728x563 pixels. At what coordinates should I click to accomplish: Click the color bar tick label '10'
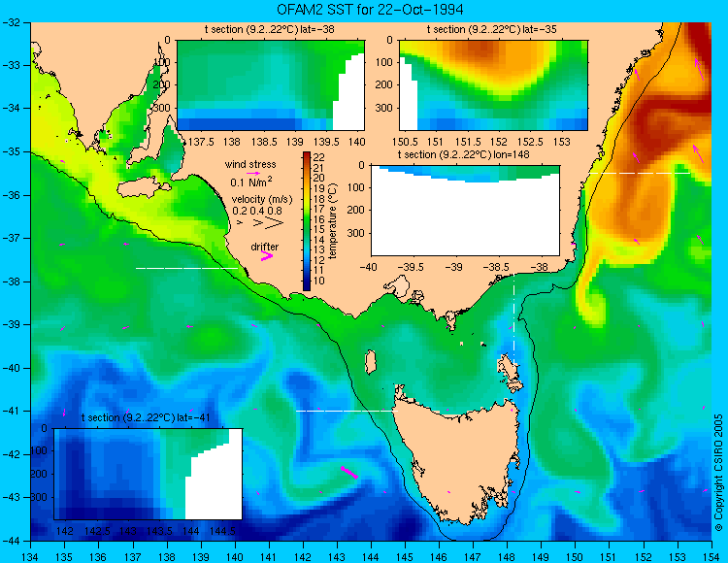[319, 281]
